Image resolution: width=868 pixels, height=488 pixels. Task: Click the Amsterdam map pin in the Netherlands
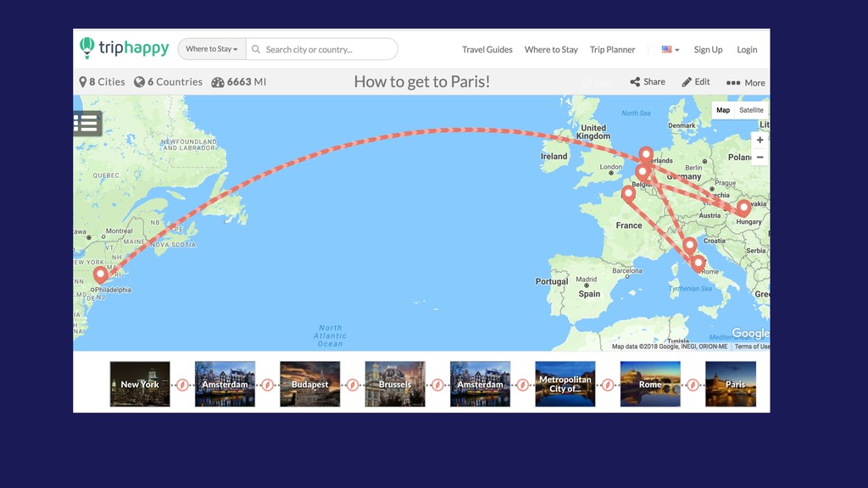pyautogui.click(x=645, y=155)
